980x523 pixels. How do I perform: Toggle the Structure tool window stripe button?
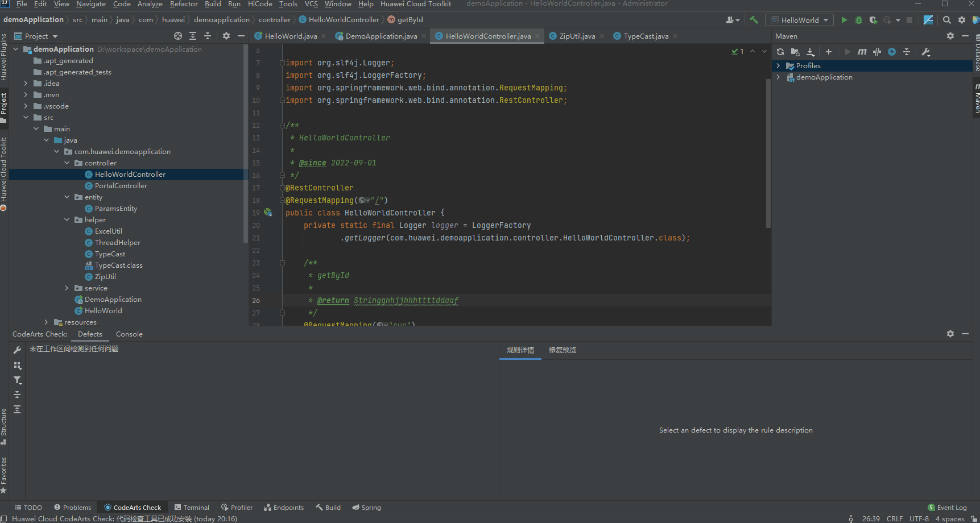click(x=3, y=426)
